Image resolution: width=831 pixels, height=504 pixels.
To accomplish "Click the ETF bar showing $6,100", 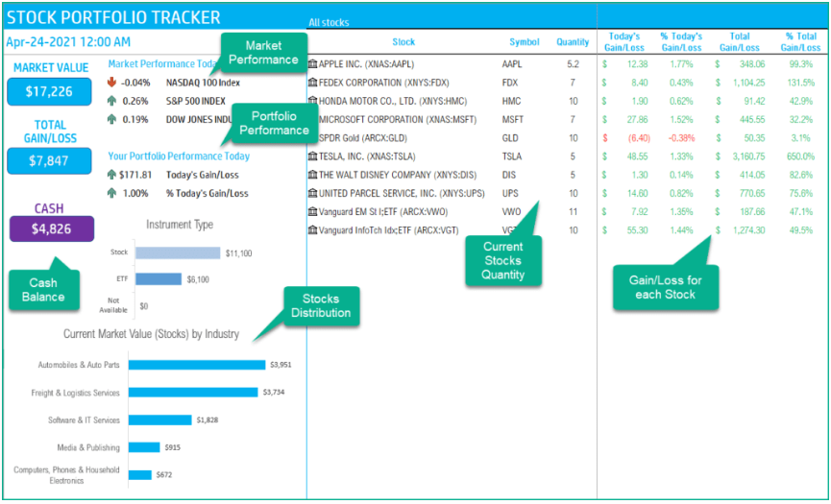I will point(159,279).
